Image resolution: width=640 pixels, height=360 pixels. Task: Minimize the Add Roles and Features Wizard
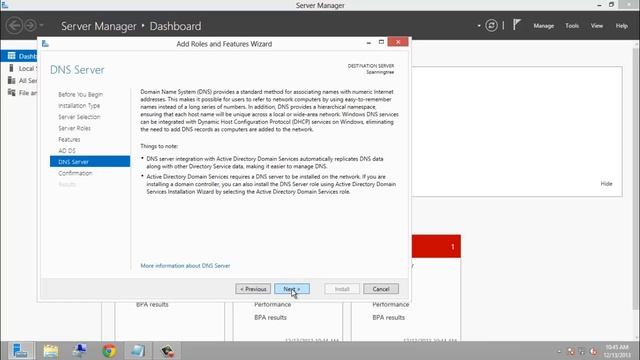[369, 42]
